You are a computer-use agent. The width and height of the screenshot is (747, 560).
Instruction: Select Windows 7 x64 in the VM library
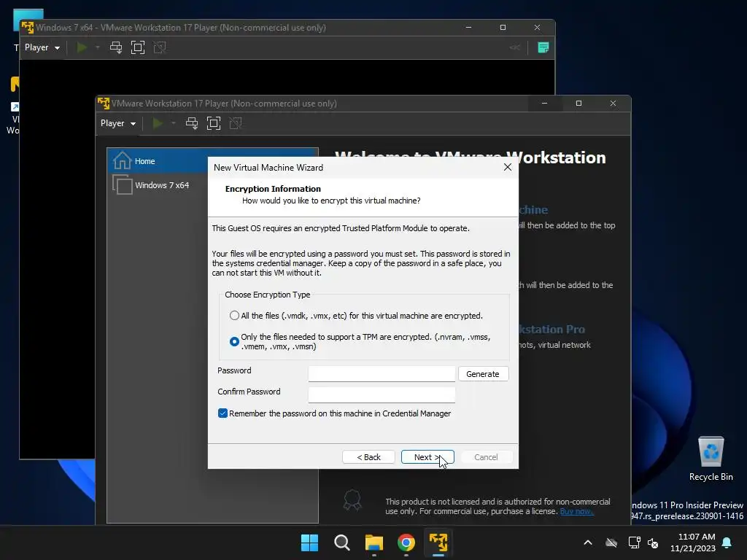pyautogui.click(x=158, y=184)
